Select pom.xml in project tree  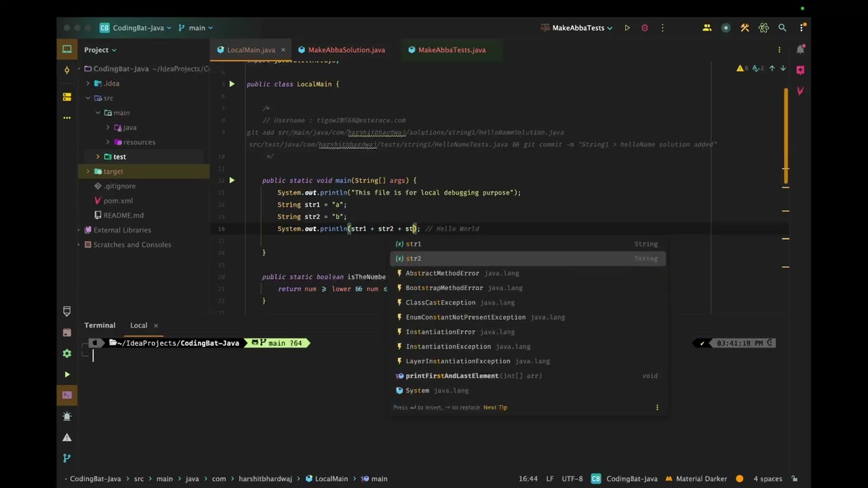[x=118, y=201]
